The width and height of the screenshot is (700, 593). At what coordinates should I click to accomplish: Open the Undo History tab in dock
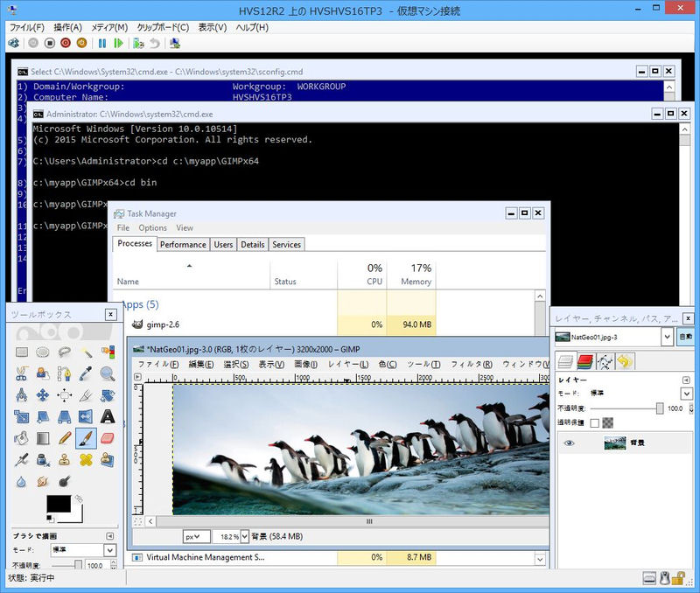click(x=625, y=361)
